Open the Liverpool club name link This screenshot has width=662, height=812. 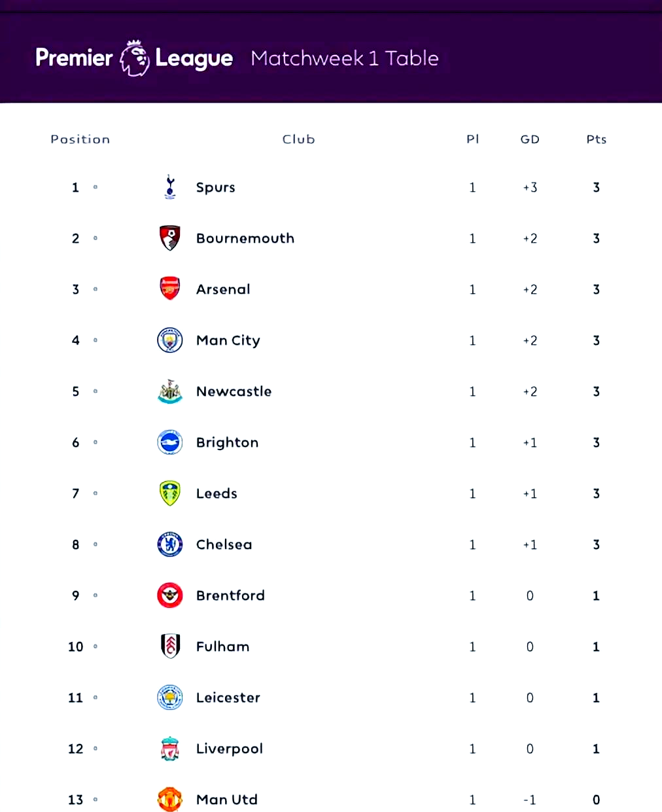(230, 749)
